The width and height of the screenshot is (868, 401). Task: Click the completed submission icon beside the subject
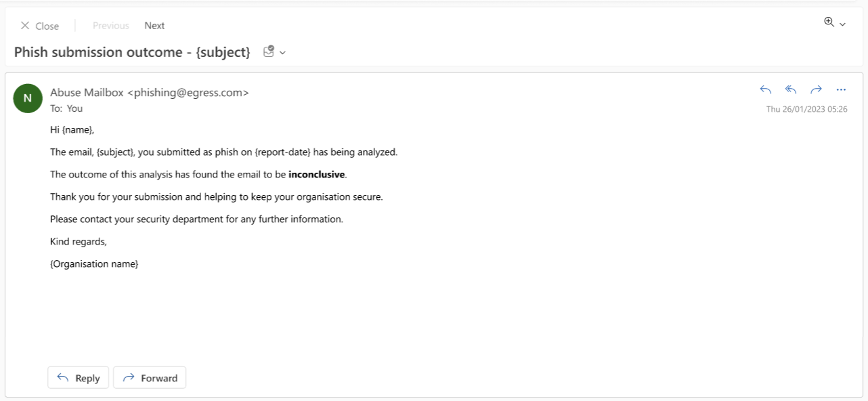tap(269, 50)
